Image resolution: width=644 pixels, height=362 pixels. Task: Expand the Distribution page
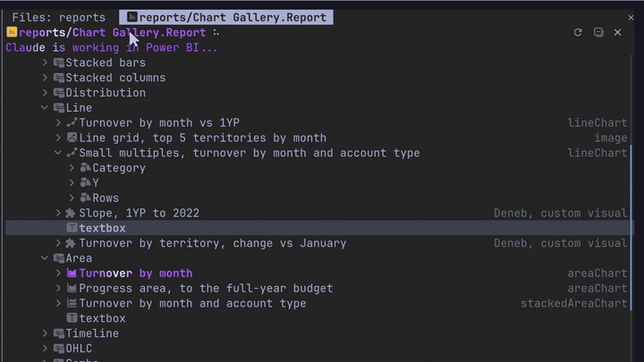coord(45,93)
